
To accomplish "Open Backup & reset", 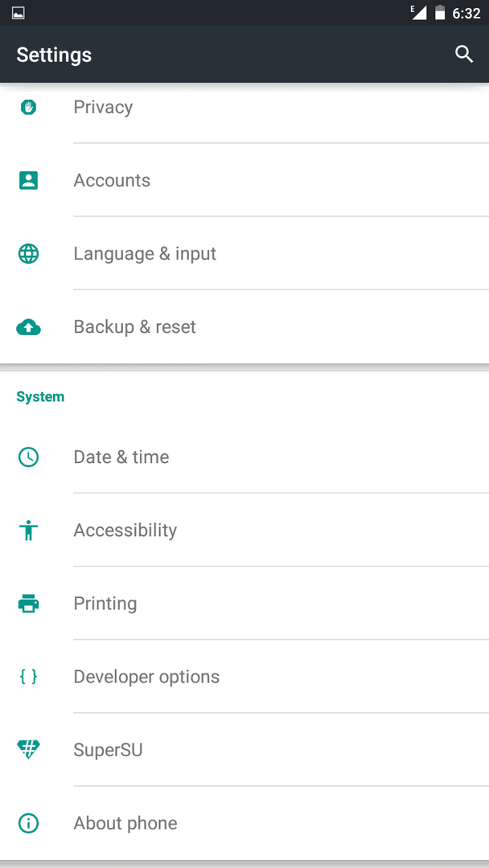I will click(244, 326).
